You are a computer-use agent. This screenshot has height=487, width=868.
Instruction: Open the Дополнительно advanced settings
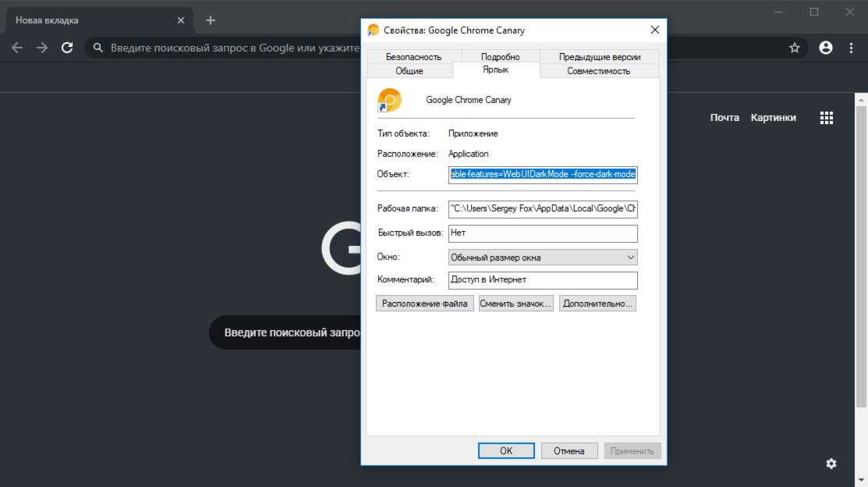[x=597, y=304]
